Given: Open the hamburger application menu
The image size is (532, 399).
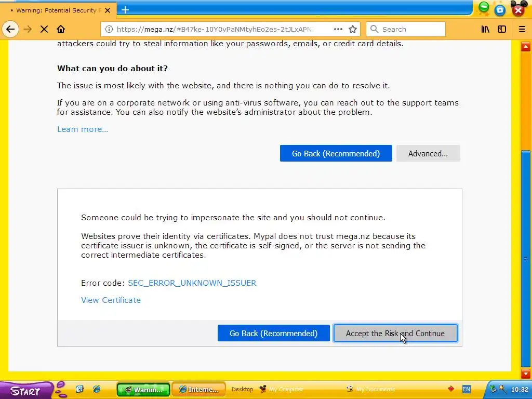Looking at the screenshot, I should 522,29.
